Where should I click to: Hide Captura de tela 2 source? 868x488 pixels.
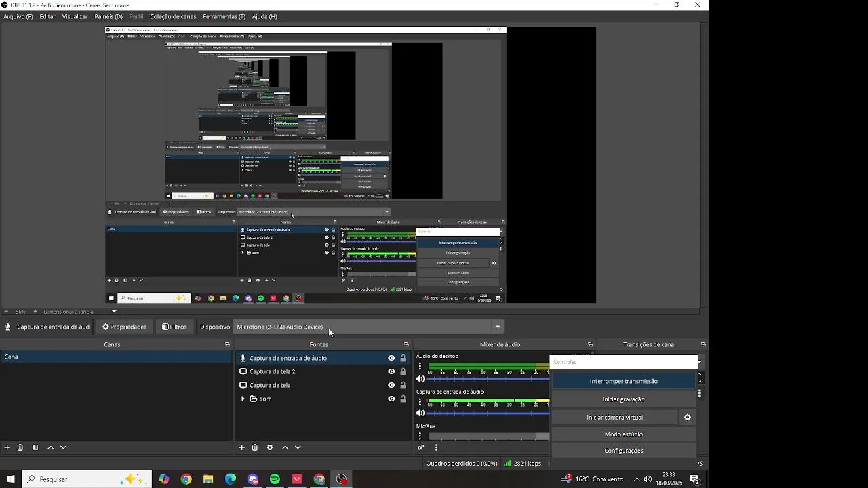391,371
